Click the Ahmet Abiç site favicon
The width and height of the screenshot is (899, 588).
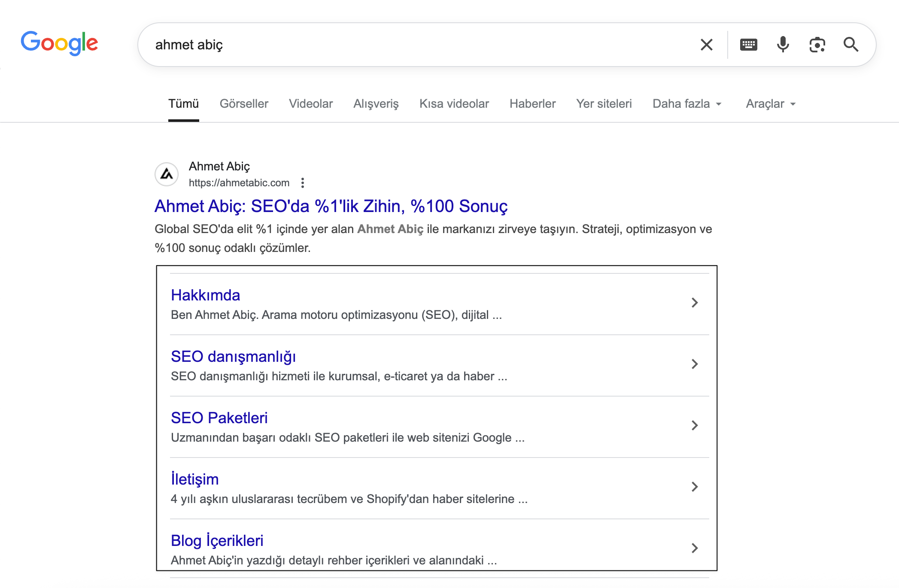(x=167, y=174)
